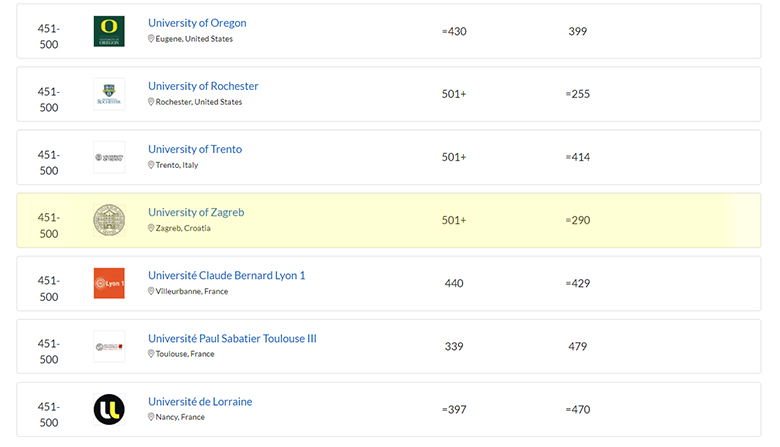Click location pin icon next to Zagreb, Croatia
Screen dimensions: 780x447
151,228
